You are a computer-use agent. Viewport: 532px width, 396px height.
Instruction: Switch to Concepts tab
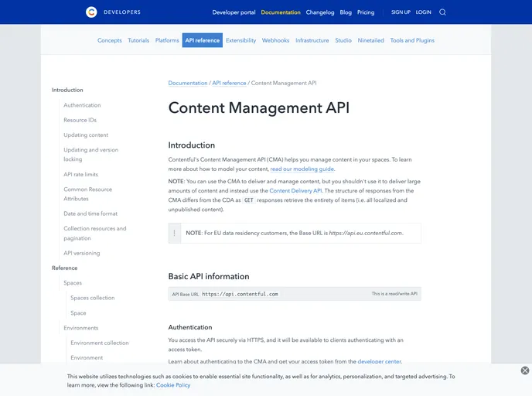click(110, 40)
